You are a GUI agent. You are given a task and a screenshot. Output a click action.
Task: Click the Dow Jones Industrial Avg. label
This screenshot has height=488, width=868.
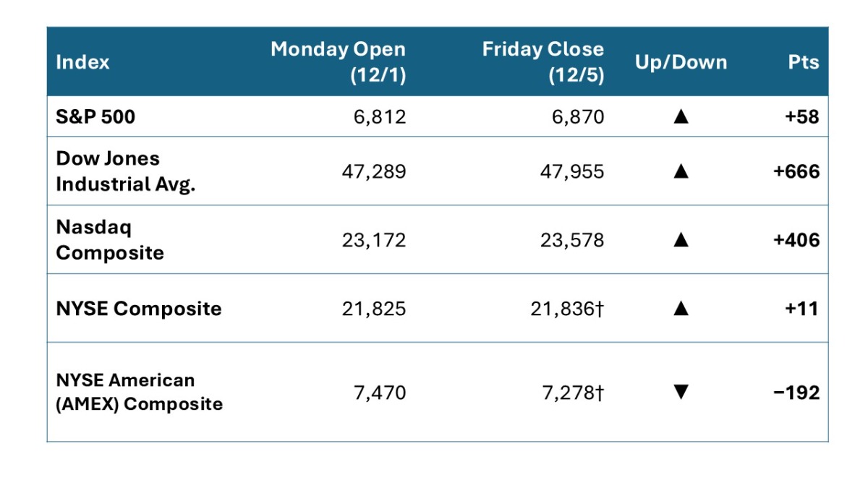pos(127,171)
